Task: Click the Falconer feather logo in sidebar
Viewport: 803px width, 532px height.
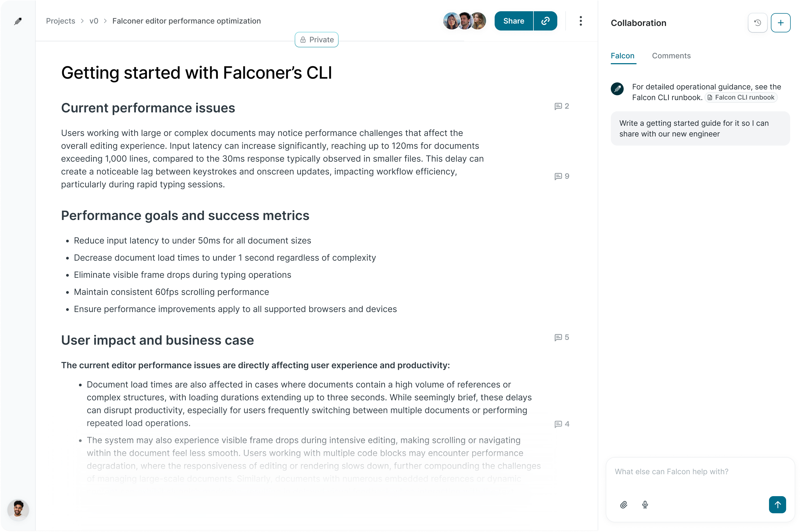Action: [x=18, y=21]
